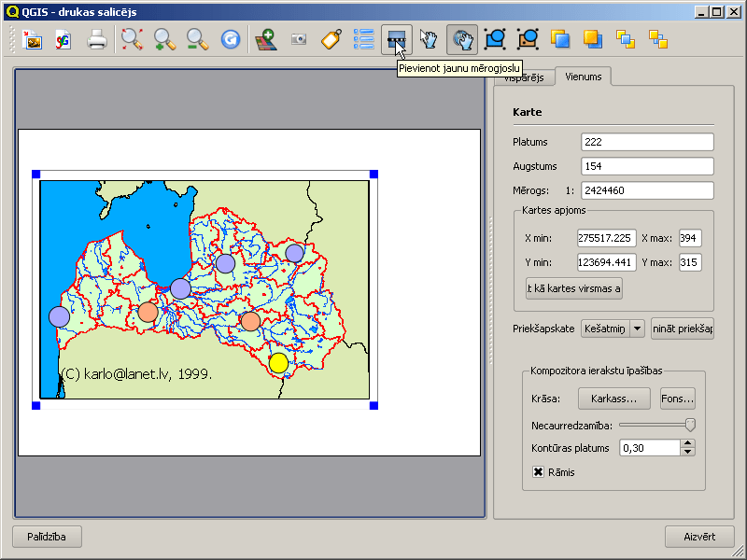
Task: Click the ungroup items icon
Action: [x=528, y=40]
